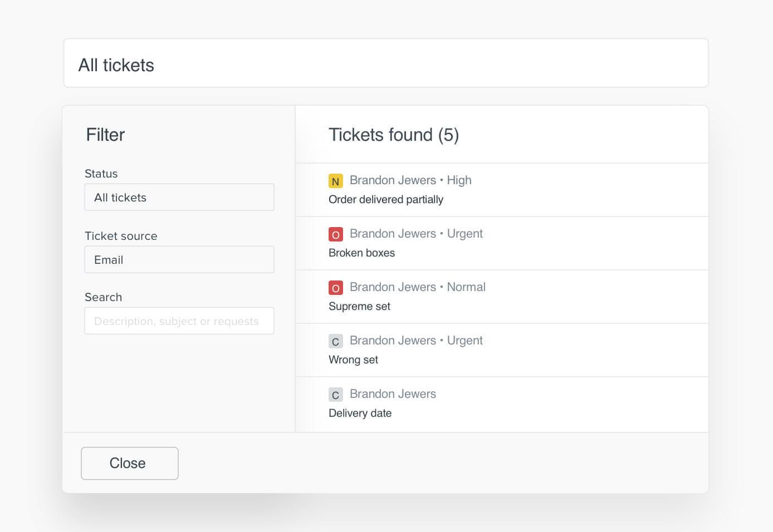Open the 'Order delivered partially' ticket
The width and height of the screenshot is (773, 532).
(502, 190)
